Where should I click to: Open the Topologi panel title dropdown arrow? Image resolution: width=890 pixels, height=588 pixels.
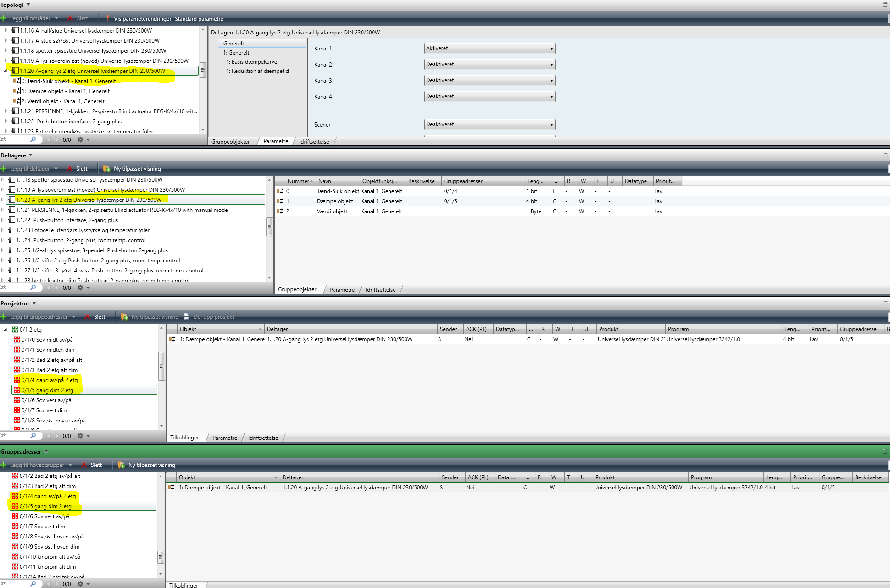coord(28,5)
